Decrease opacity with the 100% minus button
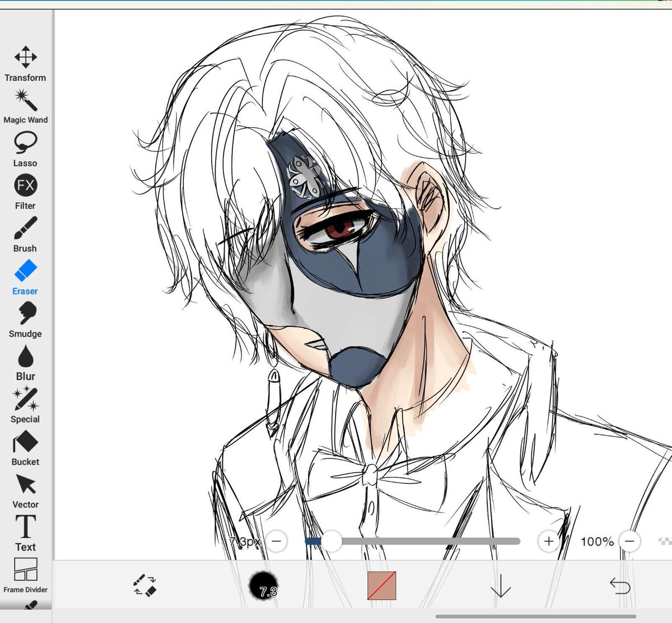The height and width of the screenshot is (623, 672). (630, 541)
